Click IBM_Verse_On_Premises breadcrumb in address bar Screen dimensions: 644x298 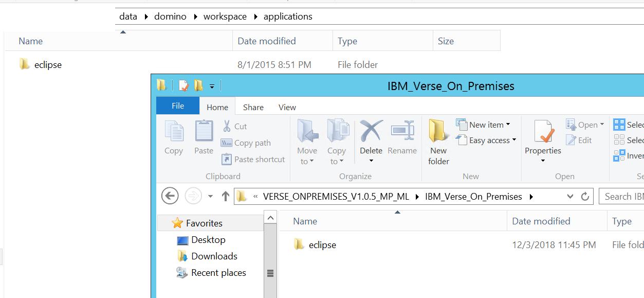[473, 197]
